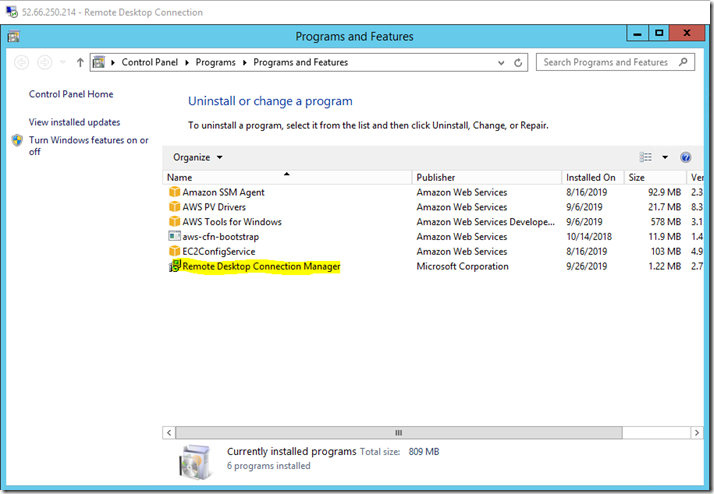The width and height of the screenshot is (714, 494).
Task: Click the AWS Tools for Windows icon
Action: [174, 221]
